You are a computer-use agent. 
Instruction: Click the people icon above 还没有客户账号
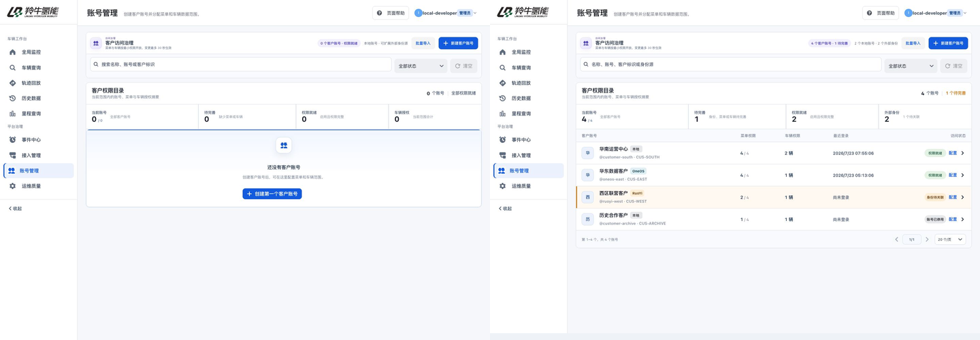point(284,146)
